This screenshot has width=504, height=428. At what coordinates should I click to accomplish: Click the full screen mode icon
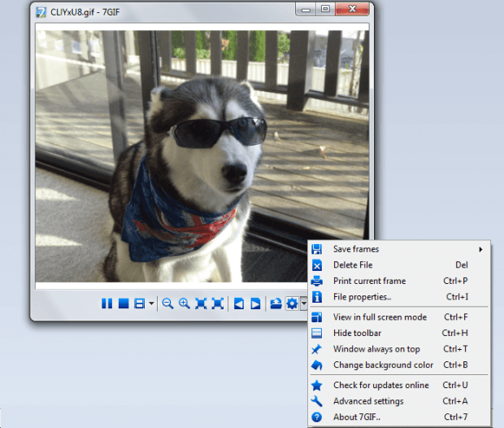pos(316,317)
